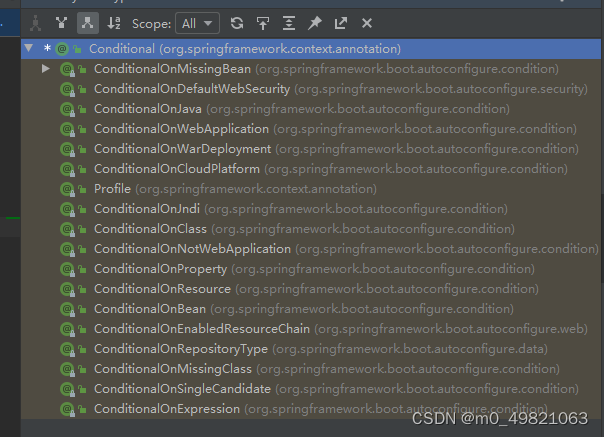
Task: Click annotation icon beside Conditional root
Action: click(62, 49)
